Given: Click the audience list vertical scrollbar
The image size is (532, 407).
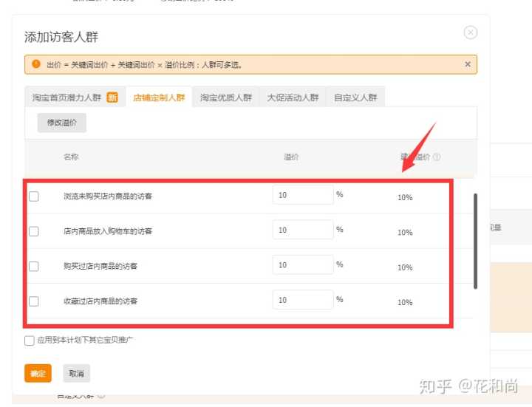Looking at the screenshot, I should point(475,241).
